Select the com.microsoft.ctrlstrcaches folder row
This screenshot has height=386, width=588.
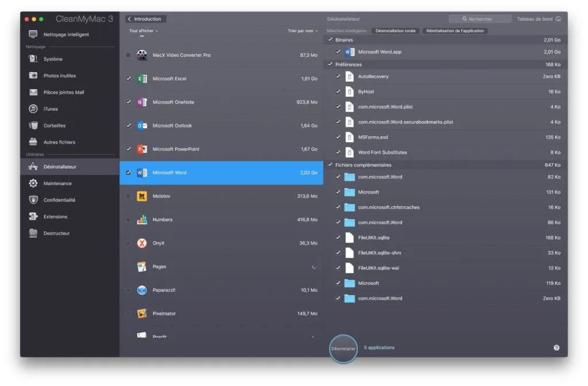[445, 207]
